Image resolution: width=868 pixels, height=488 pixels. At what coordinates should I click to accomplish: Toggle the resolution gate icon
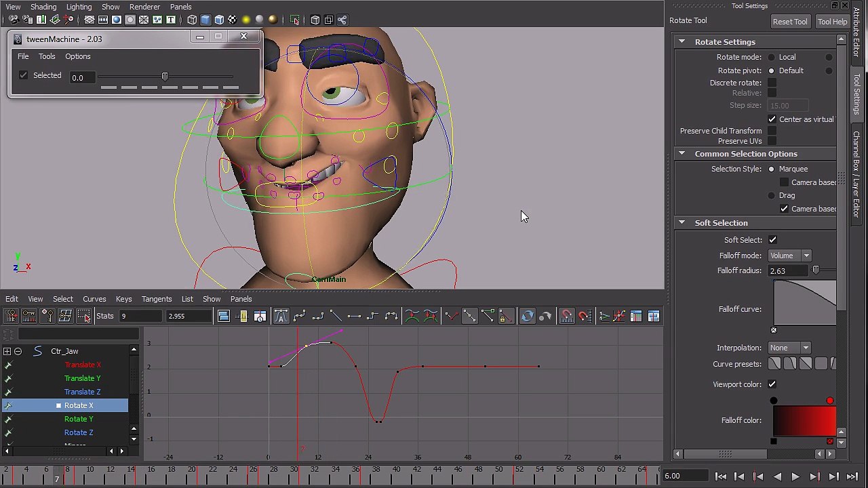(x=116, y=20)
